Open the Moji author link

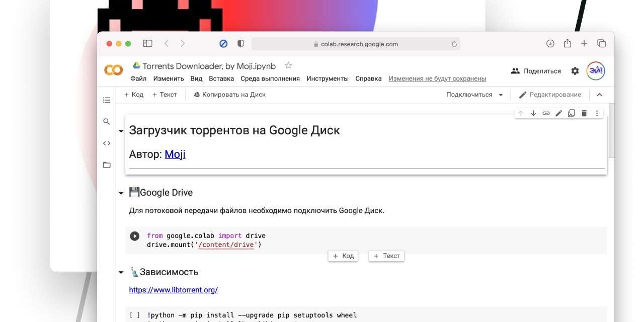tap(175, 154)
